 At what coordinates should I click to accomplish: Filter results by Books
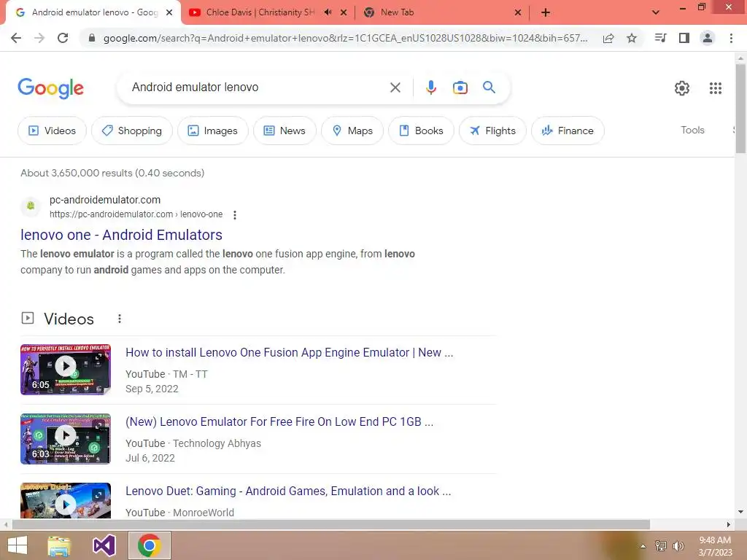click(421, 131)
